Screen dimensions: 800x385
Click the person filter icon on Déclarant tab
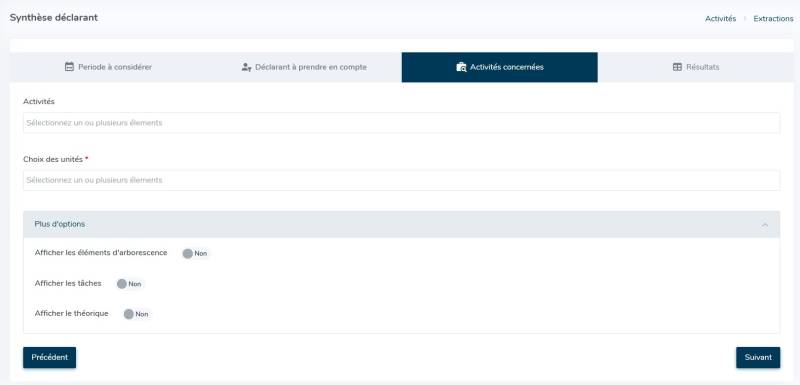pos(246,67)
